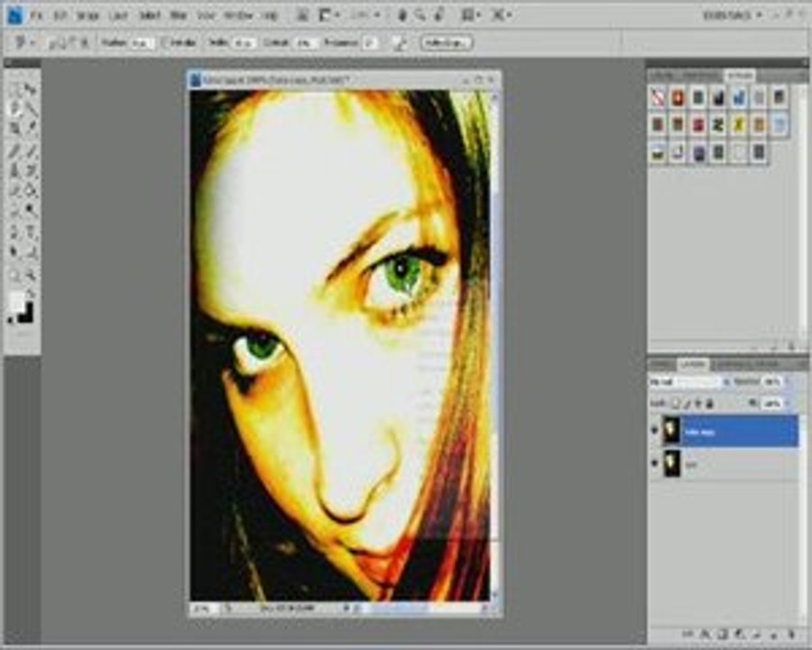Toggle pen pressure icon in options bar
812x650 pixels.
400,43
